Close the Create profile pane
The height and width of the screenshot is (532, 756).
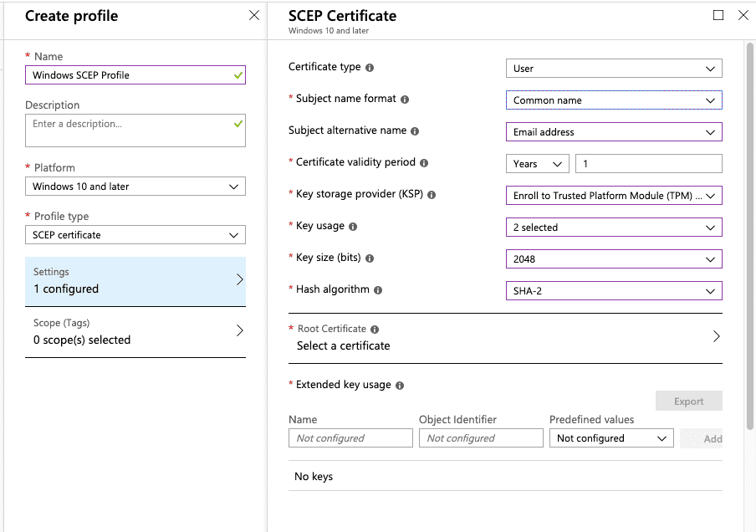tap(254, 15)
